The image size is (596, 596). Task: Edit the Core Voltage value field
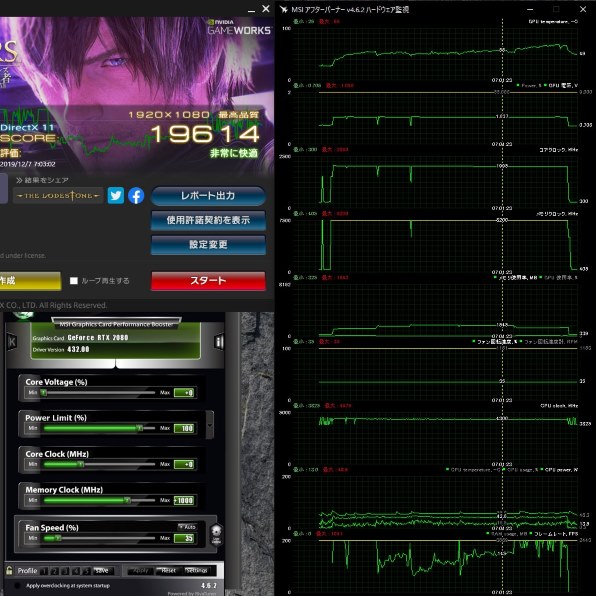coord(184,393)
